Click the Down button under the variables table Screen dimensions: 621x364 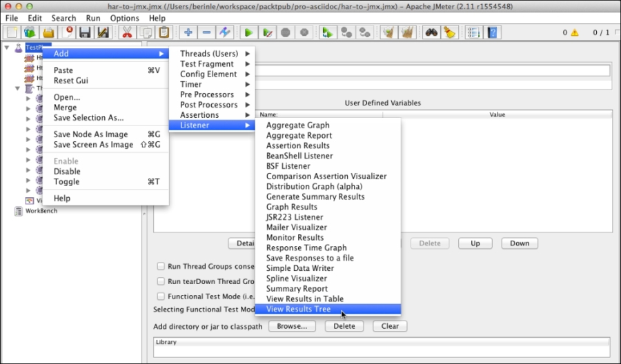520,243
